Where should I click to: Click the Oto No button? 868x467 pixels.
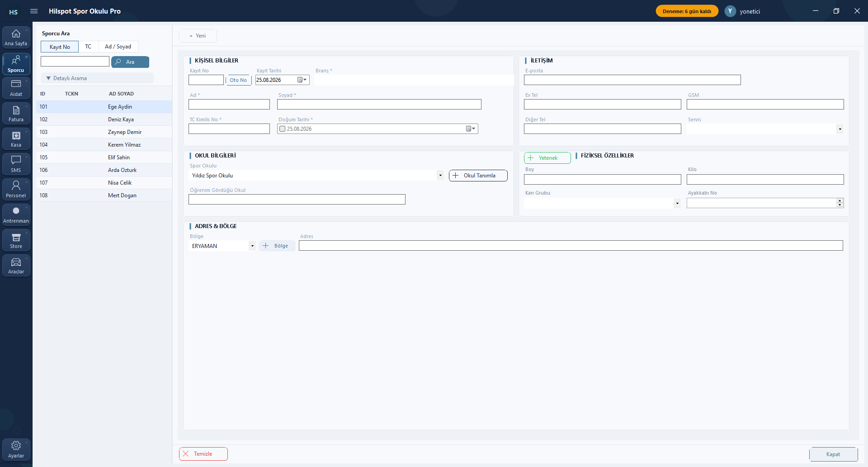[238, 80]
